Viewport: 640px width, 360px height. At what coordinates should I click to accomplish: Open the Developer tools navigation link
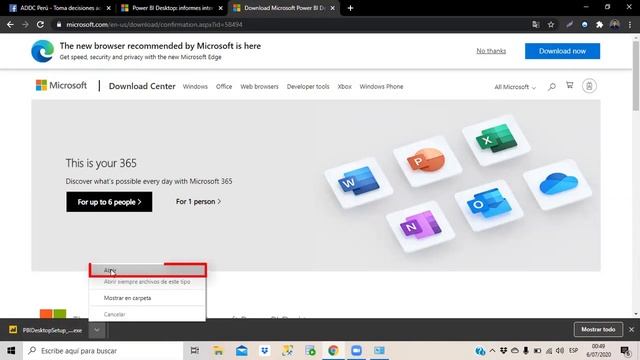[x=308, y=87]
